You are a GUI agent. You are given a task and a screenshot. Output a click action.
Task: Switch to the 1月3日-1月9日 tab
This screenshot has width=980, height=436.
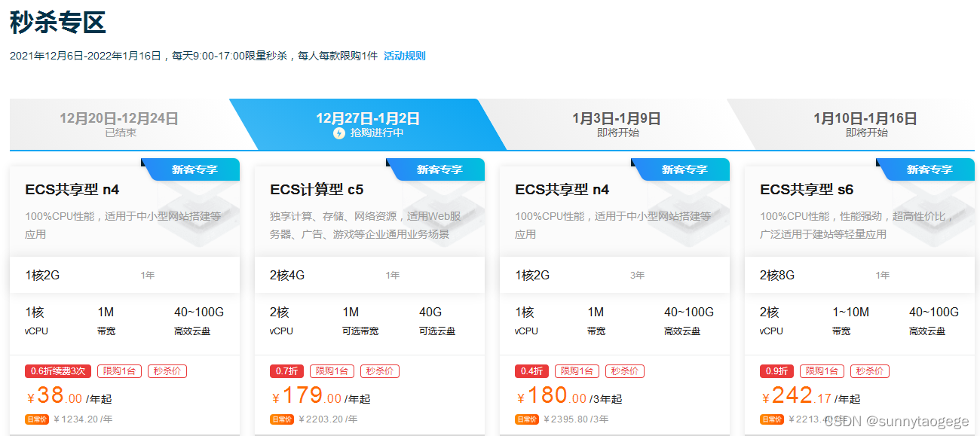[617, 124]
